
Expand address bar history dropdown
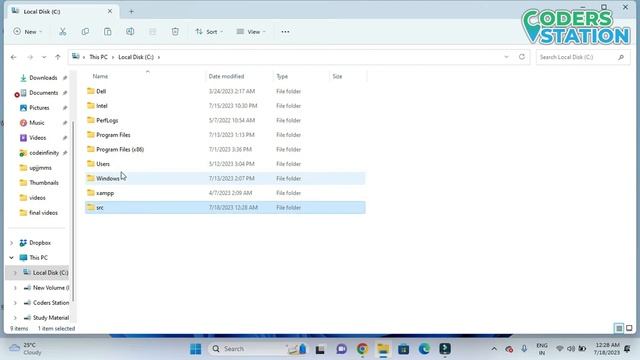506,57
